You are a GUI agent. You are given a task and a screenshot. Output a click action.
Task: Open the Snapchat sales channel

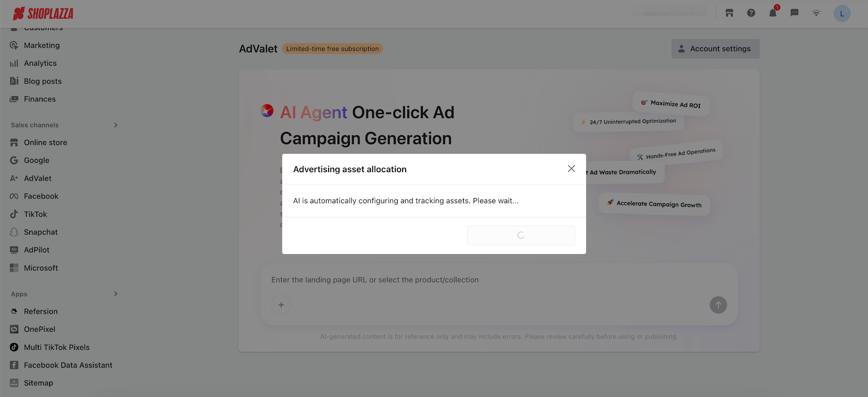41,232
